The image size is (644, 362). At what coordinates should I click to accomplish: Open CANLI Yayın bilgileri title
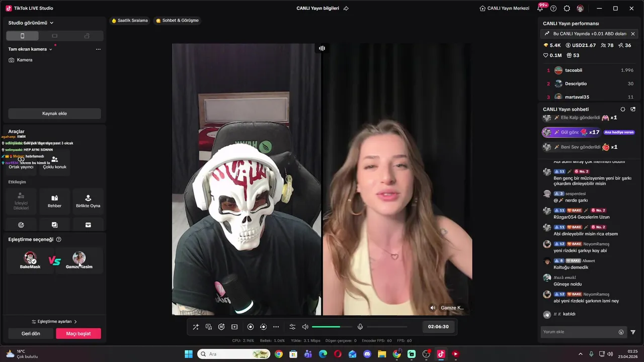point(318,9)
